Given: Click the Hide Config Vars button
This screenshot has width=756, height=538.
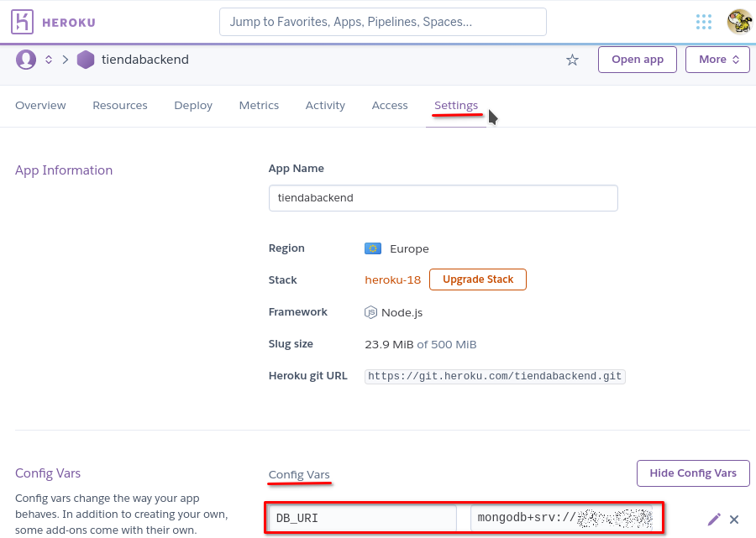Looking at the screenshot, I should point(693,473).
